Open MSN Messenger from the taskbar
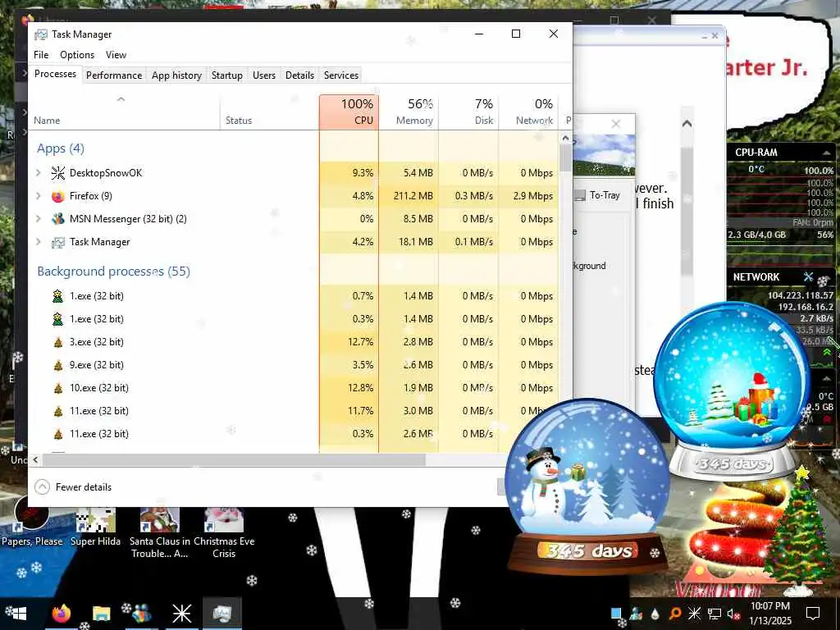Image resolution: width=840 pixels, height=630 pixels. [141, 614]
